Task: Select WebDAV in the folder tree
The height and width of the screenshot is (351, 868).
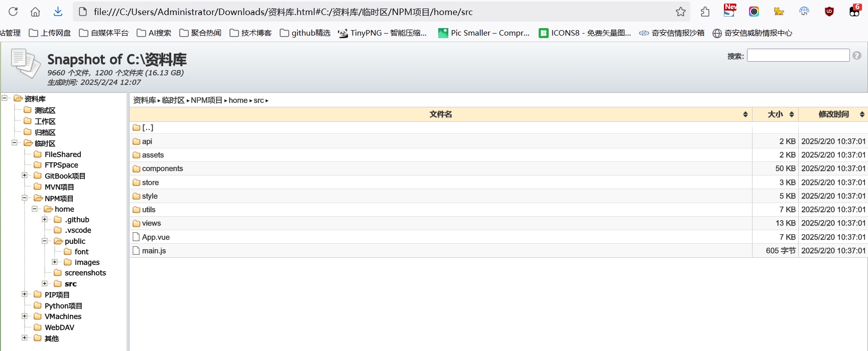Action: click(59, 327)
